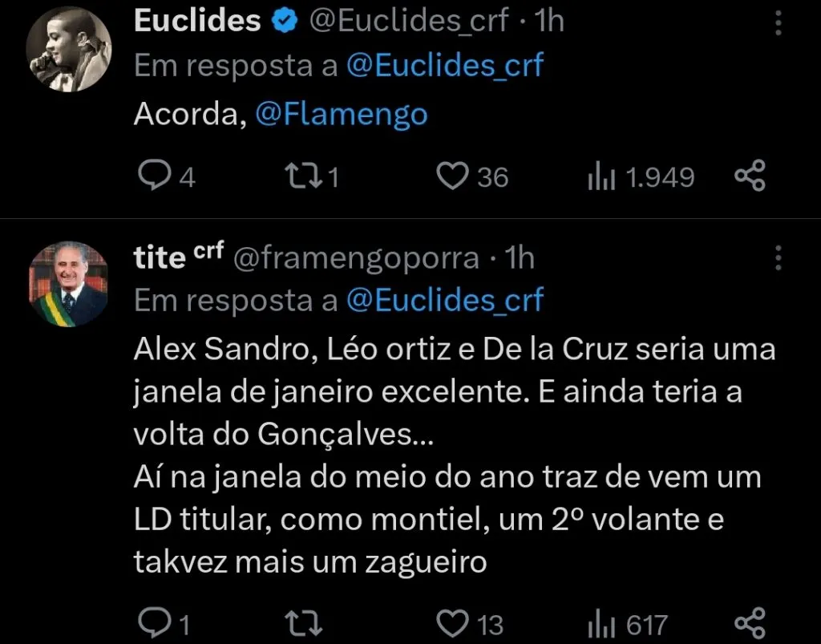Like Euclides' tweet
Screen dimensions: 821x644
455,176
